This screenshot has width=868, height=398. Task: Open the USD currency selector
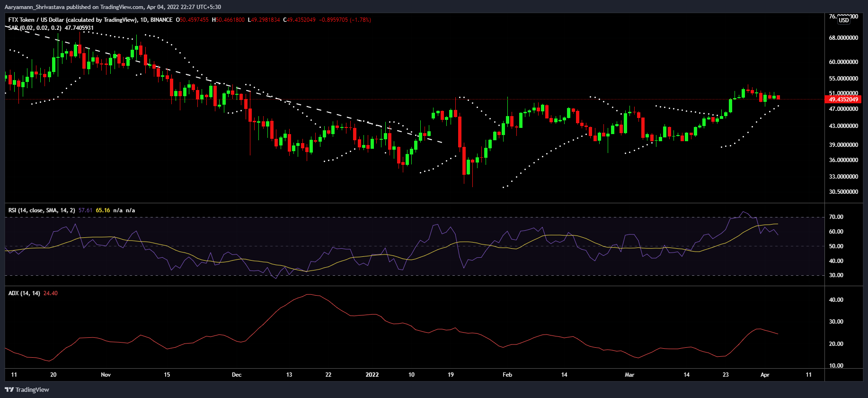844,20
